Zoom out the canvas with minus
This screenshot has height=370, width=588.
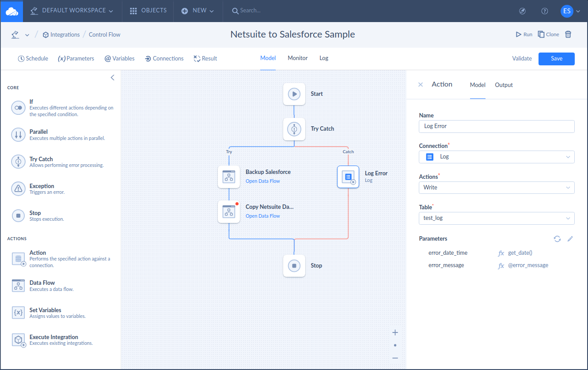pyautogui.click(x=395, y=358)
